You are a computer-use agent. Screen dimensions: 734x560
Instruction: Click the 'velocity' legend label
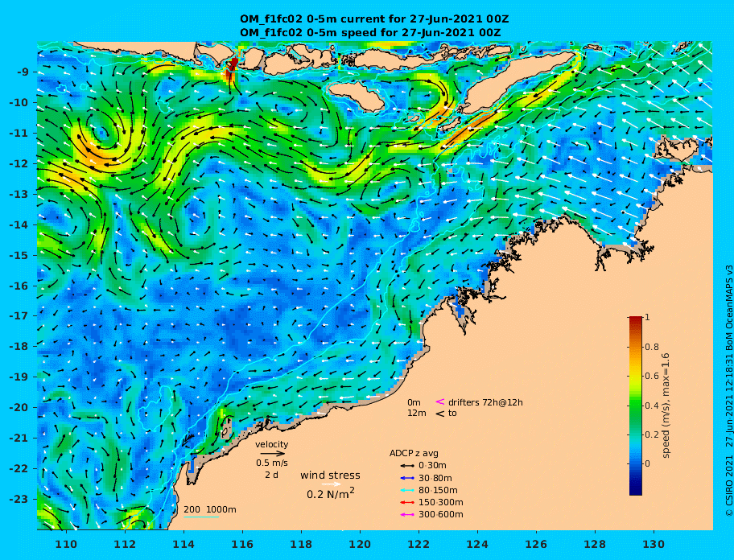271,444
